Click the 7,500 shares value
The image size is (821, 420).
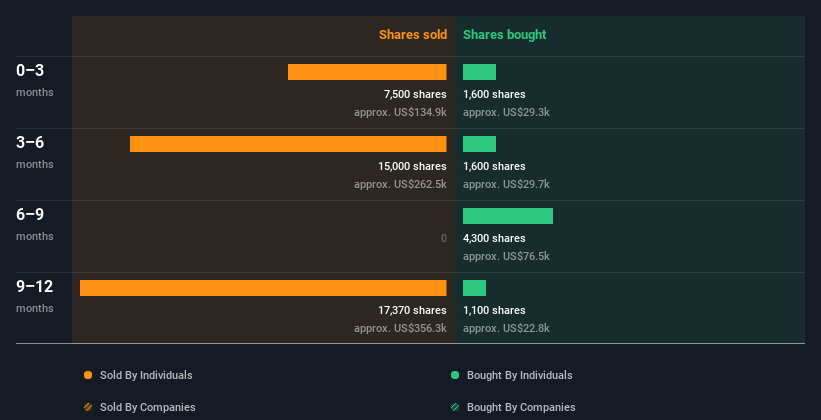click(415, 94)
